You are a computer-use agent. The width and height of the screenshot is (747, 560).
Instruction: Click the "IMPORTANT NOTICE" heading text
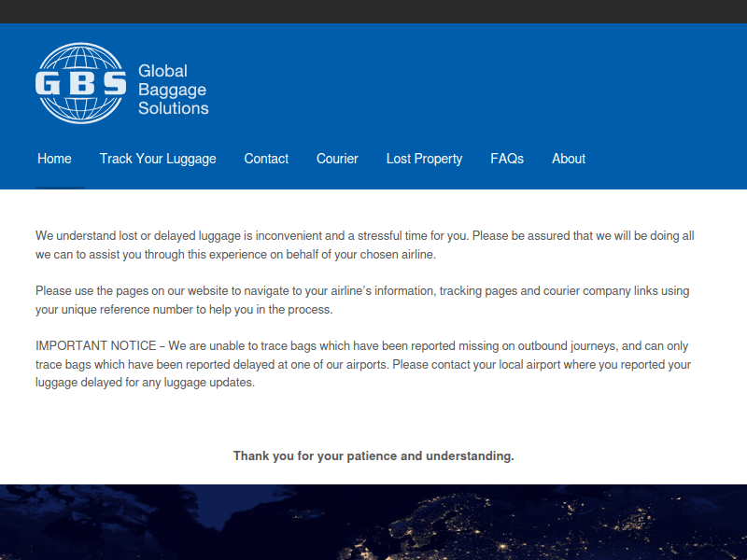pos(95,346)
